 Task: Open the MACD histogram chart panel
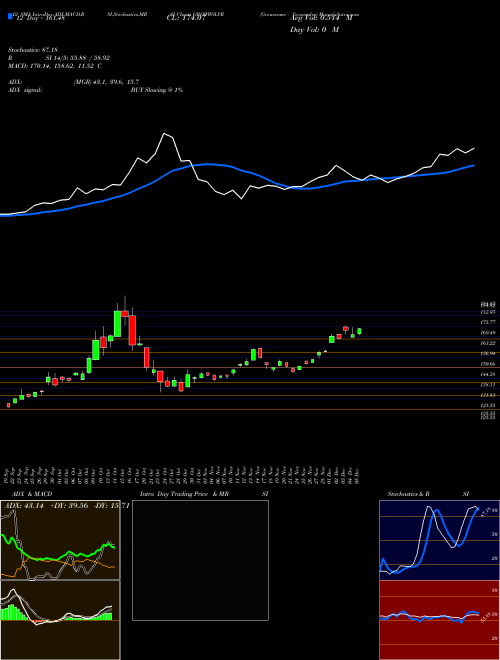tap(60, 620)
